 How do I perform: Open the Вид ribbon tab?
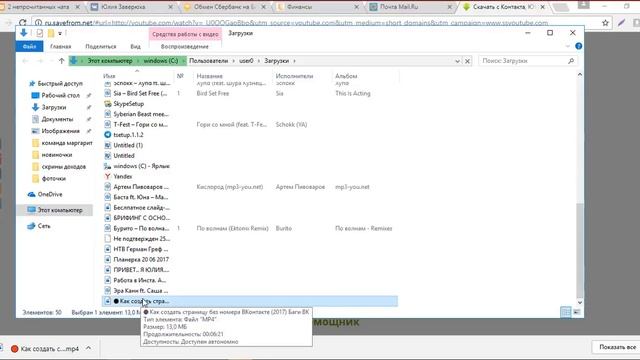coord(136,47)
